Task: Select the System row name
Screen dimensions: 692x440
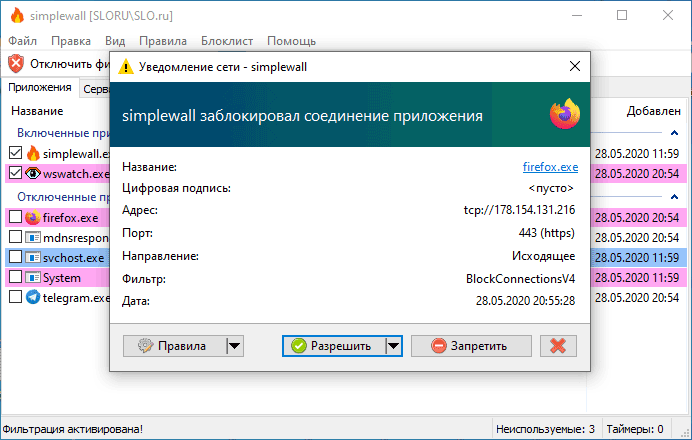Action: click(x=62, y=278)
